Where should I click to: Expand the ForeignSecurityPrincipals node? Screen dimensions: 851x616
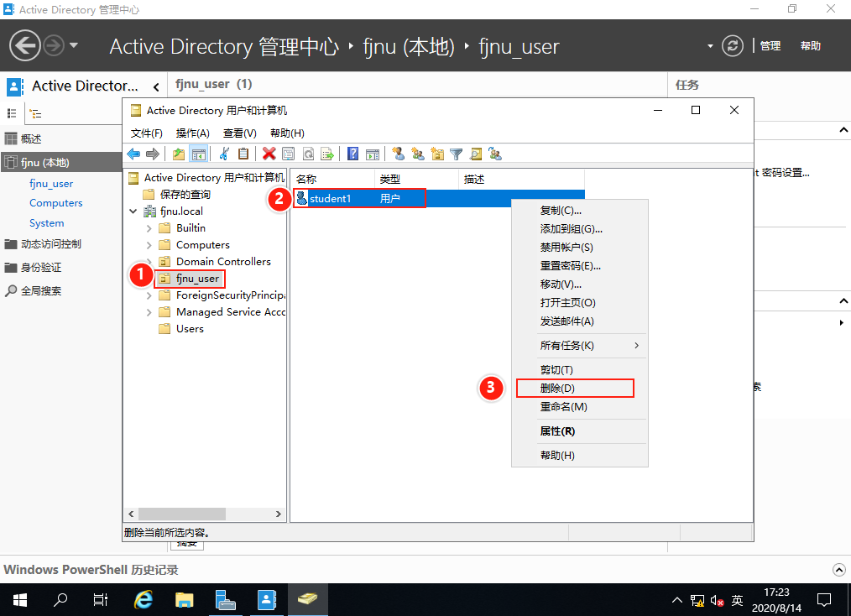point(149,295)
